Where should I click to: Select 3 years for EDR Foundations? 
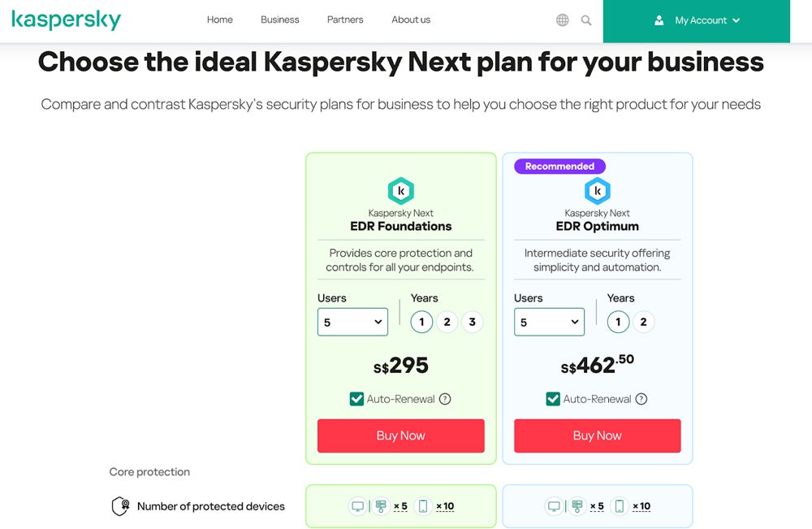coord(473,322)
